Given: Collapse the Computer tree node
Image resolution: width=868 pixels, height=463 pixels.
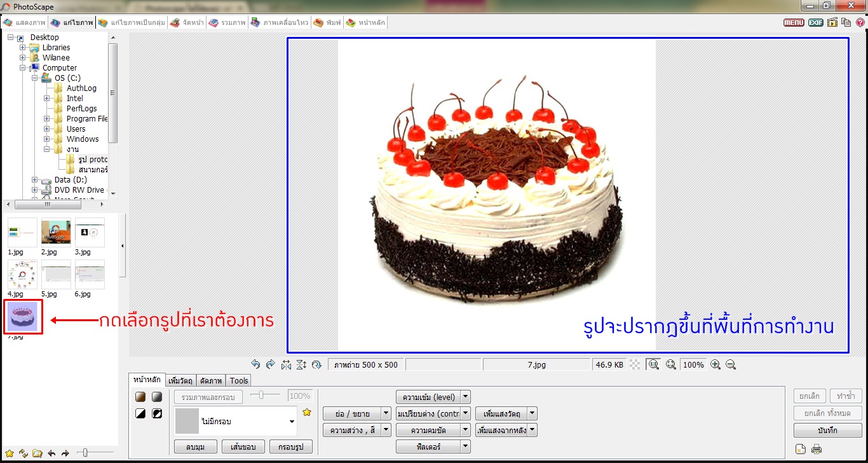Looking at the screenshot, I should (23, 68).
